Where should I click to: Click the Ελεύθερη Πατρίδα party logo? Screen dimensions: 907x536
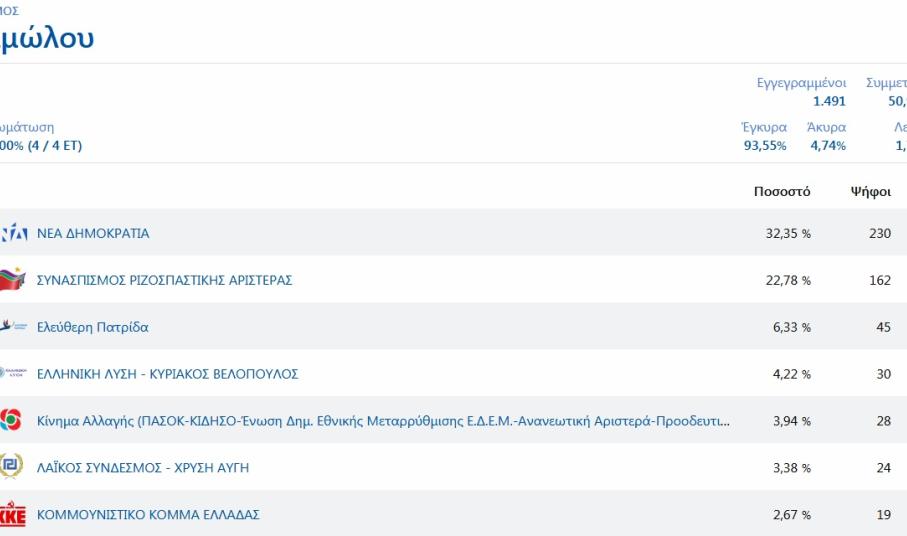pyautogui.click(x=13, y=327)
